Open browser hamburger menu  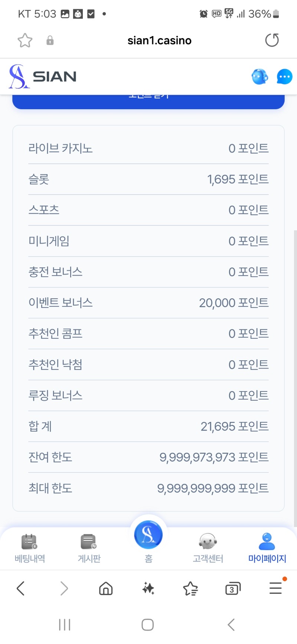(x=275, y=588)
